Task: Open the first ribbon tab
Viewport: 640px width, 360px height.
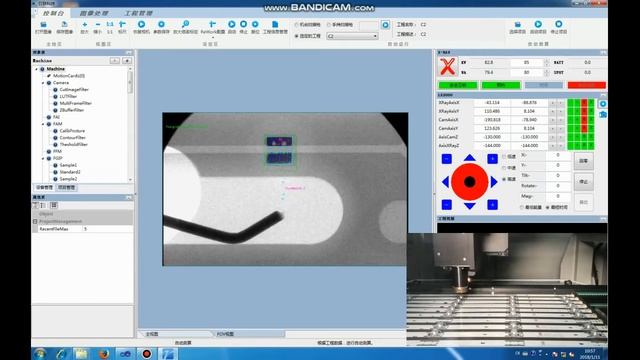Action: click(53, 13)
